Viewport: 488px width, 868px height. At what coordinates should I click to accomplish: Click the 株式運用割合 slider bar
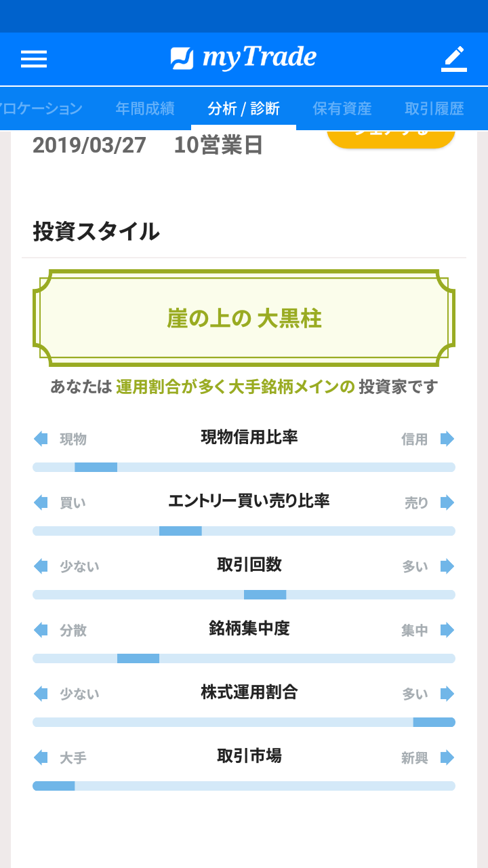pyautogui.click(x=244, y=722)
